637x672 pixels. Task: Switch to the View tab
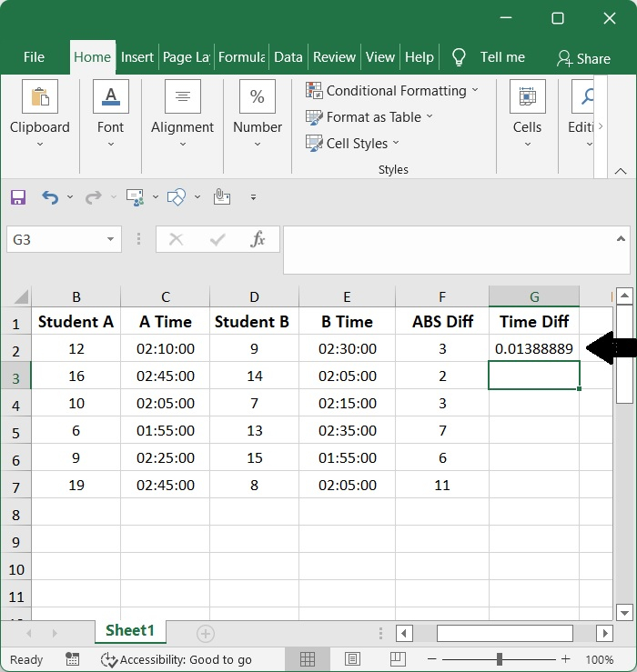pos(380,57)
